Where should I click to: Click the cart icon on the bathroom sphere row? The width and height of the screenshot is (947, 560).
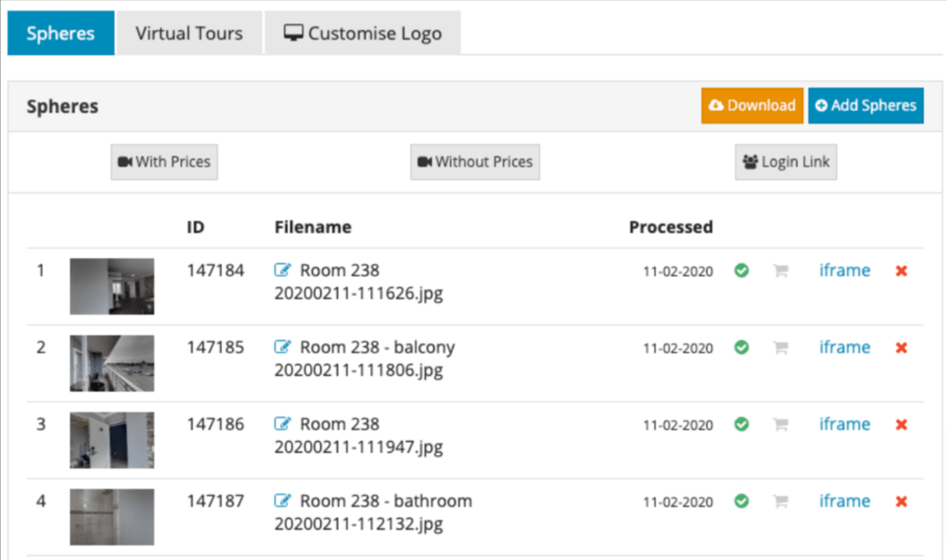click(x=780, y=500)
